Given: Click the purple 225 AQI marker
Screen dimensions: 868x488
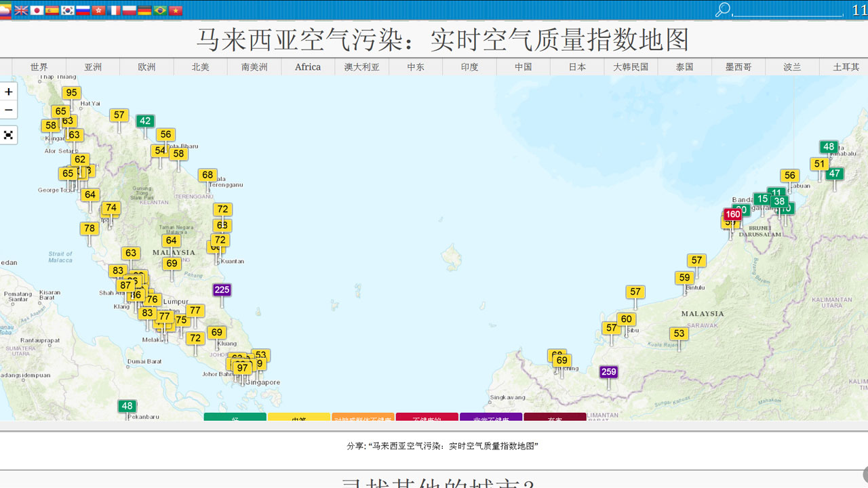Looking at the screenshot, I should [x=222, y=290].
